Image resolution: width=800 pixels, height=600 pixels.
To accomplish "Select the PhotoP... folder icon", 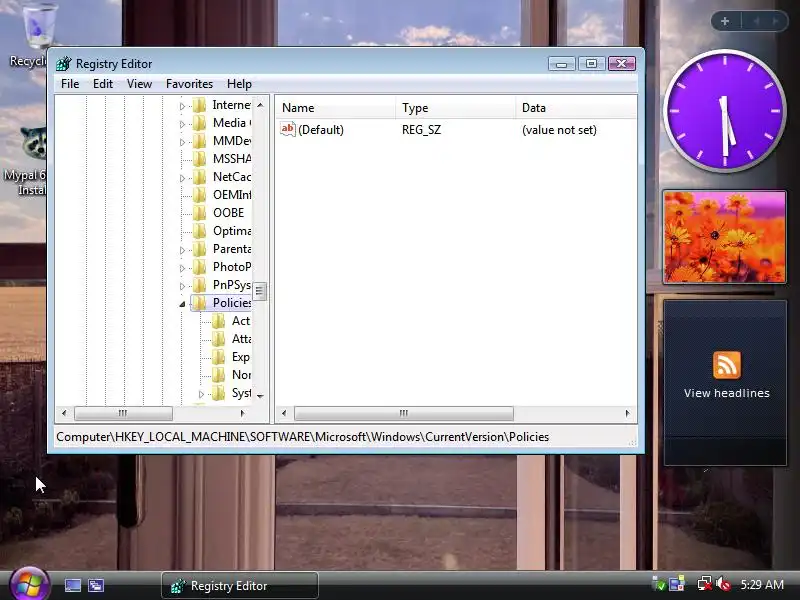I will 199,267.
